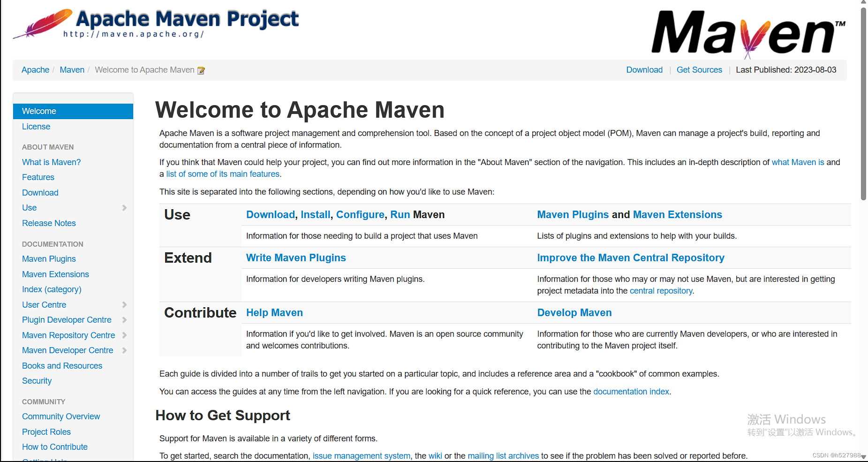Open Features sidebar item
This screenshot has width=868, height=462.
click(38, 177)
